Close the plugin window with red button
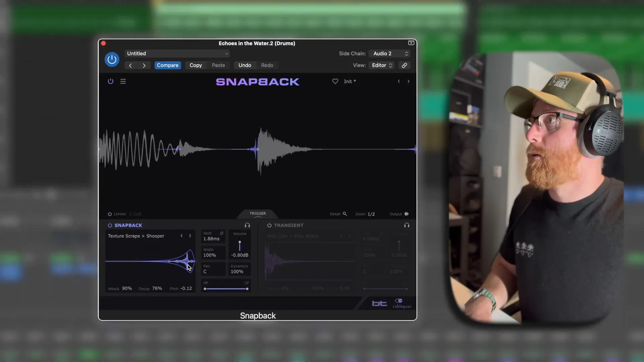Viewport: 644px width, 362px height. point(103,43)
